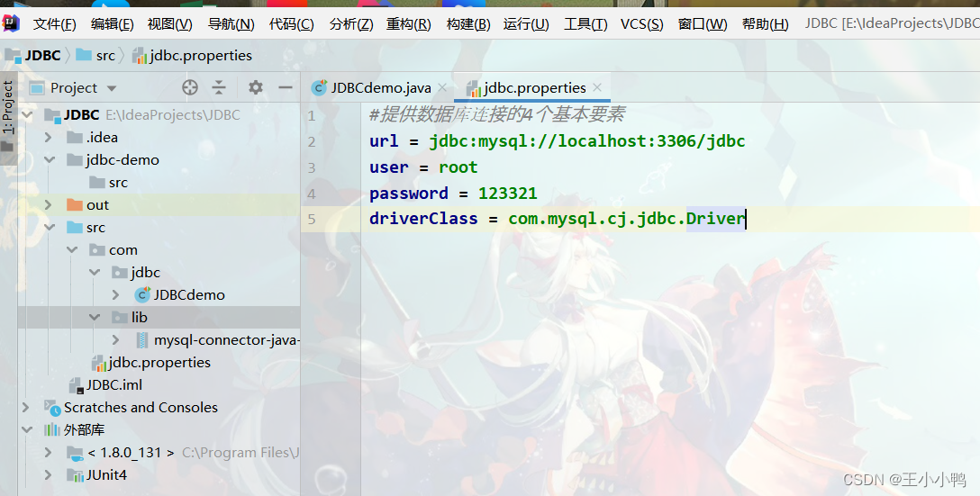Screen dimensions: 980x496
Task: Open the 分析(Z) menu
Action: tap(351, 24)
